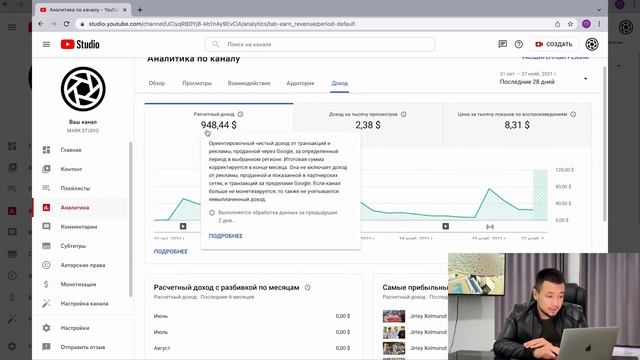Switch to the Просмотры tab
Viewport: 640px width, 360px height.
[x=197, y=83]
